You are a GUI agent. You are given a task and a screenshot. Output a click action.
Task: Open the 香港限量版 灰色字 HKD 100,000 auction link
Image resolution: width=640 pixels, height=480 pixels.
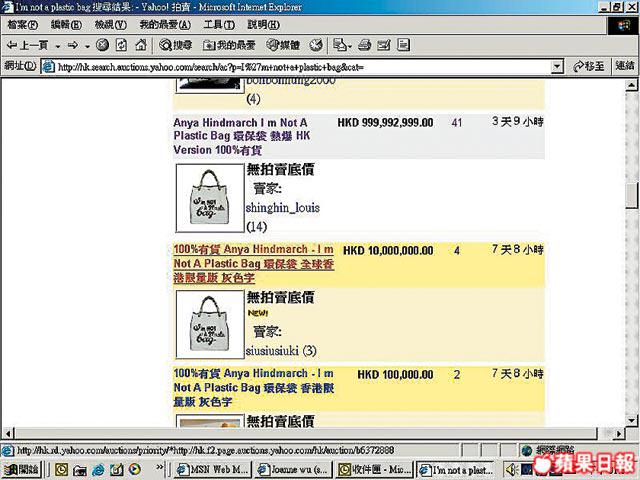tap(253, 387)
